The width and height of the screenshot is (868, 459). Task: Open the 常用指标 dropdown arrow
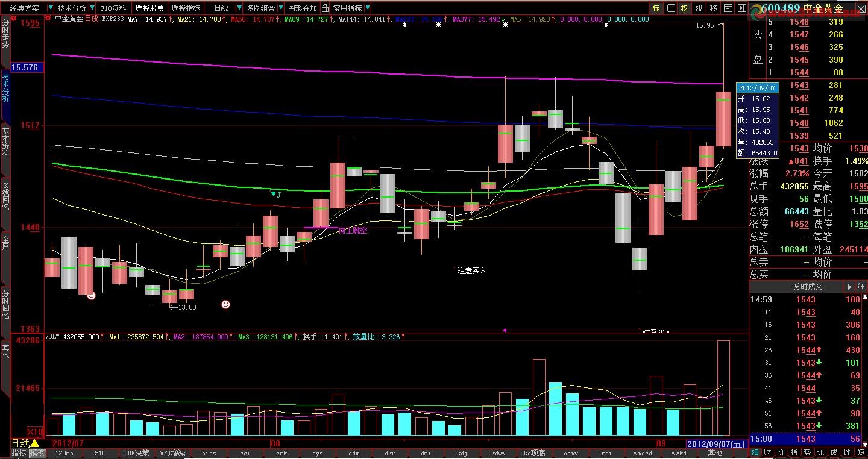pos(368,8)
